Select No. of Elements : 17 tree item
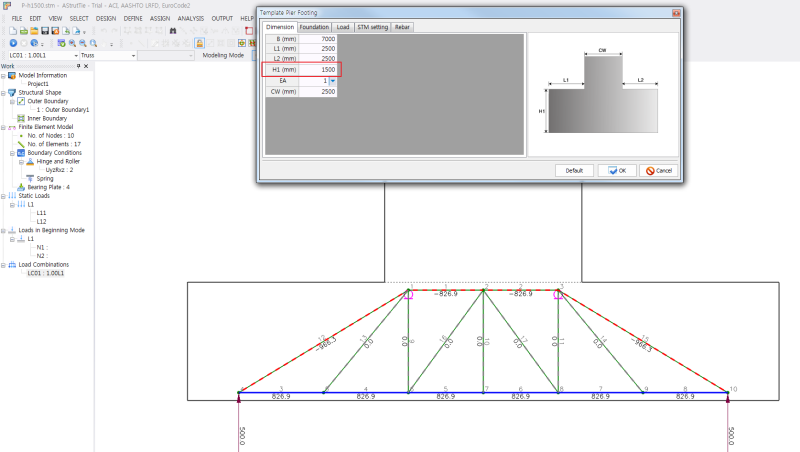The image size is (800, 452). click(54, 144)
